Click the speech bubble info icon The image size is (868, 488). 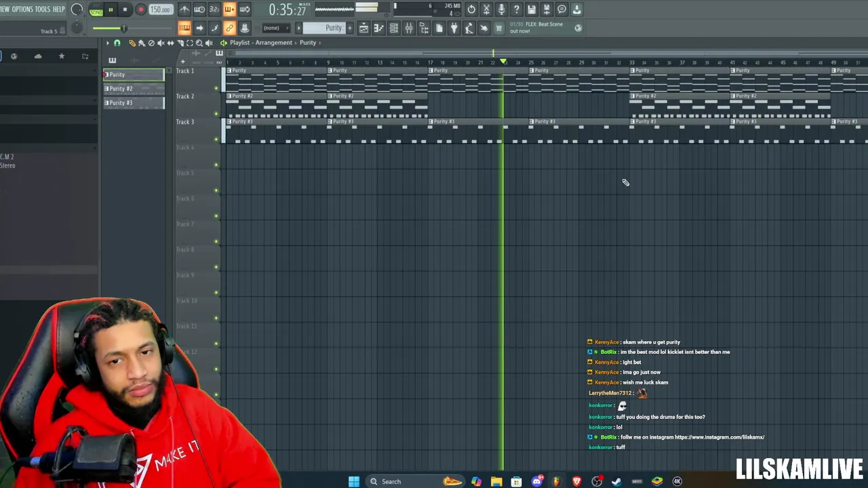pyautogui.click(x=561, y=9)
